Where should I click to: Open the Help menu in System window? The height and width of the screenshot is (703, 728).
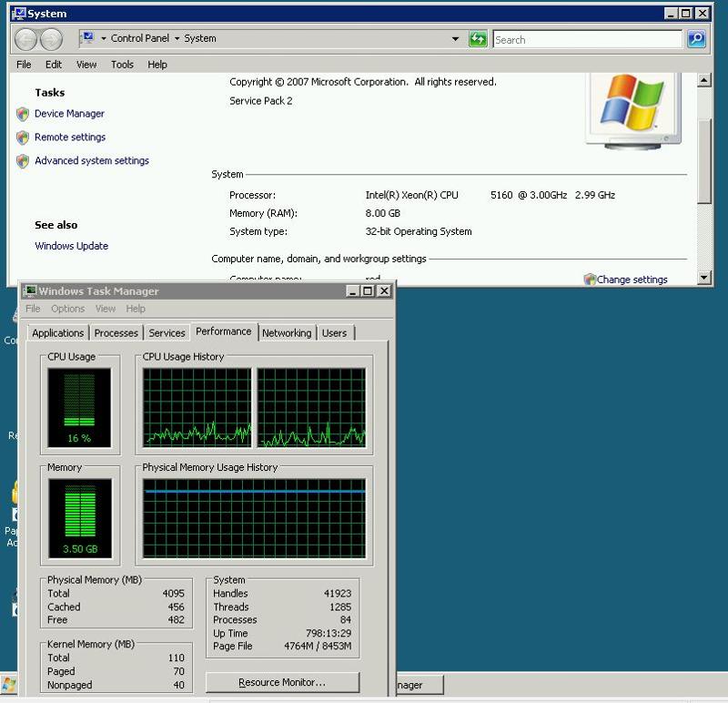tap(157, 65)
